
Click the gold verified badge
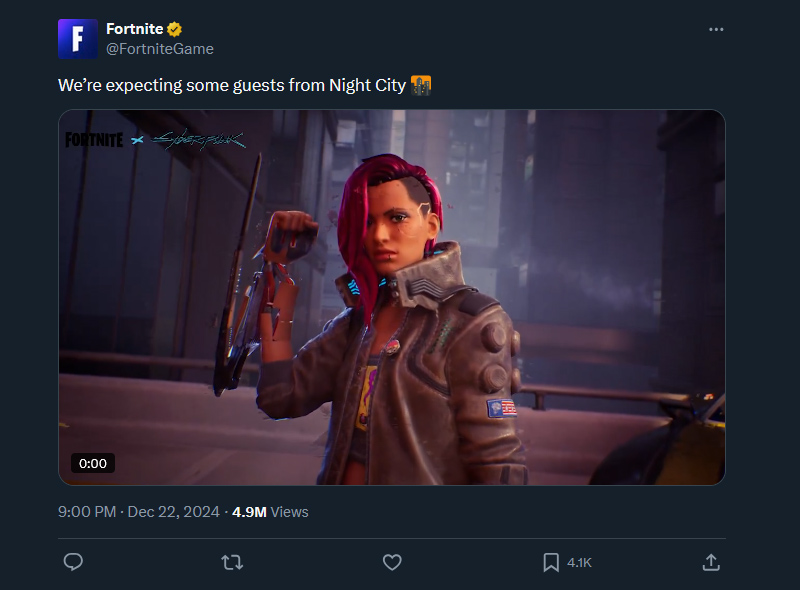point(175,29)
